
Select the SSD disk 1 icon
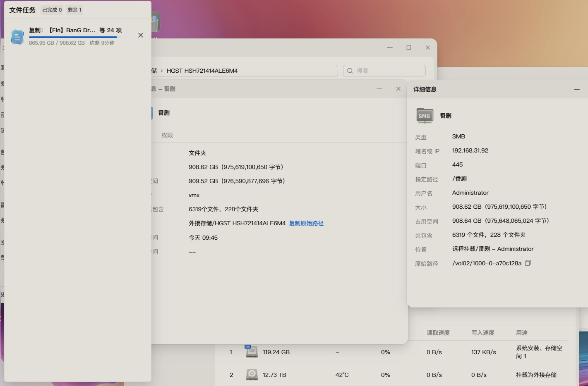(252, 352)
